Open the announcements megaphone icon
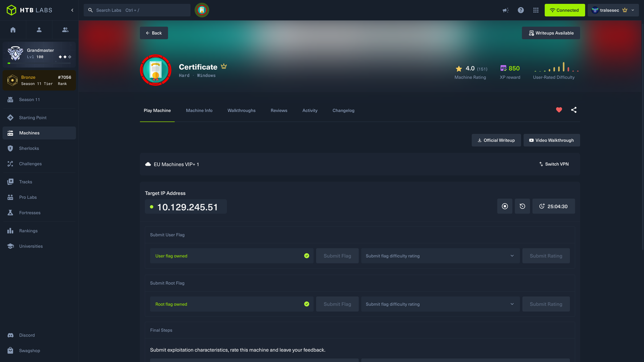This screenshot has width=644, height=362. coord(506,10)
